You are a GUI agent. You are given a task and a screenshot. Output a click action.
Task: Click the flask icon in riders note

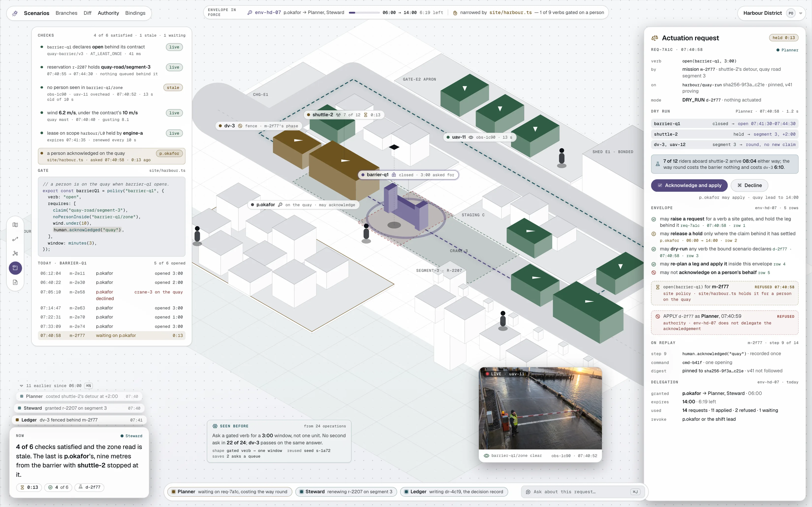(658, 164)
